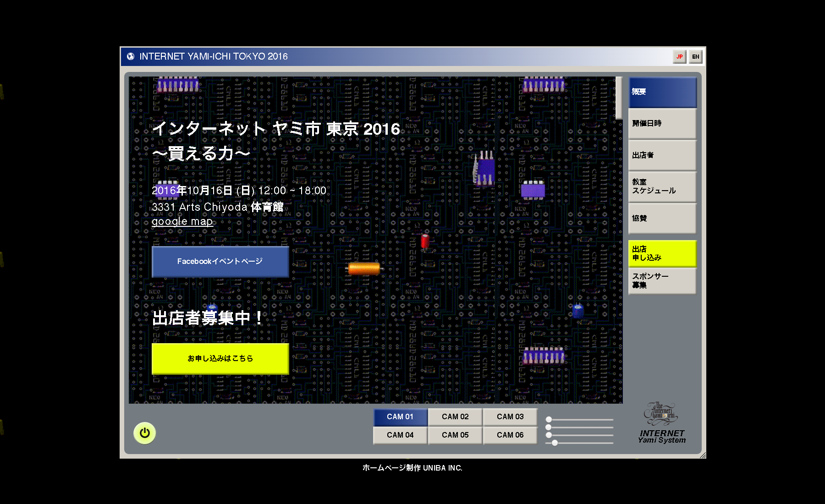Select the CAM 01 view

pyautogui.click(x=400, y=417)
